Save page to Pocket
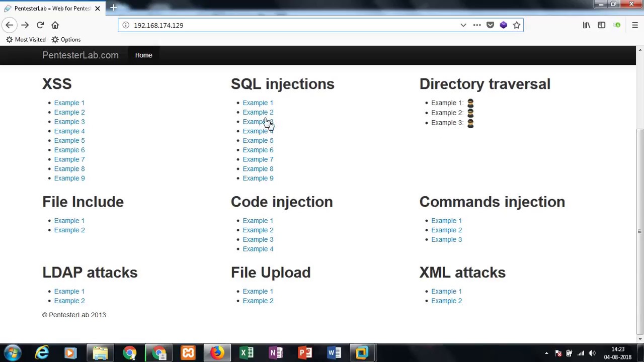Screen dimensions: 644x362 [490, 25]
